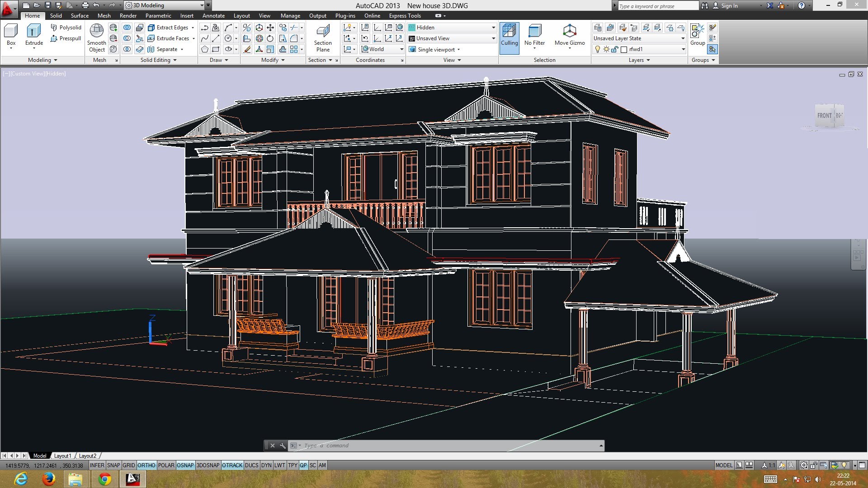
Task: Expand the Visual Styles Hidden dropdown
Action: tap(494, 27)
